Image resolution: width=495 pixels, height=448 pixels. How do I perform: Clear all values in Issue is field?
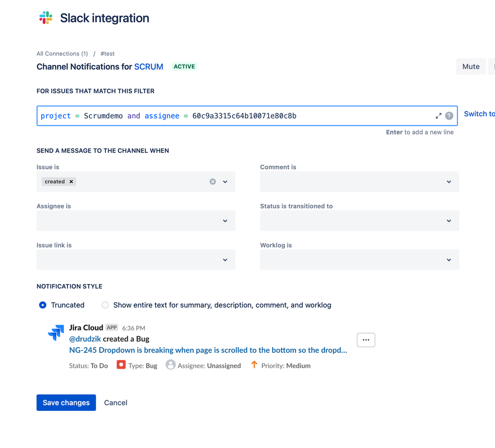(213, 182)
